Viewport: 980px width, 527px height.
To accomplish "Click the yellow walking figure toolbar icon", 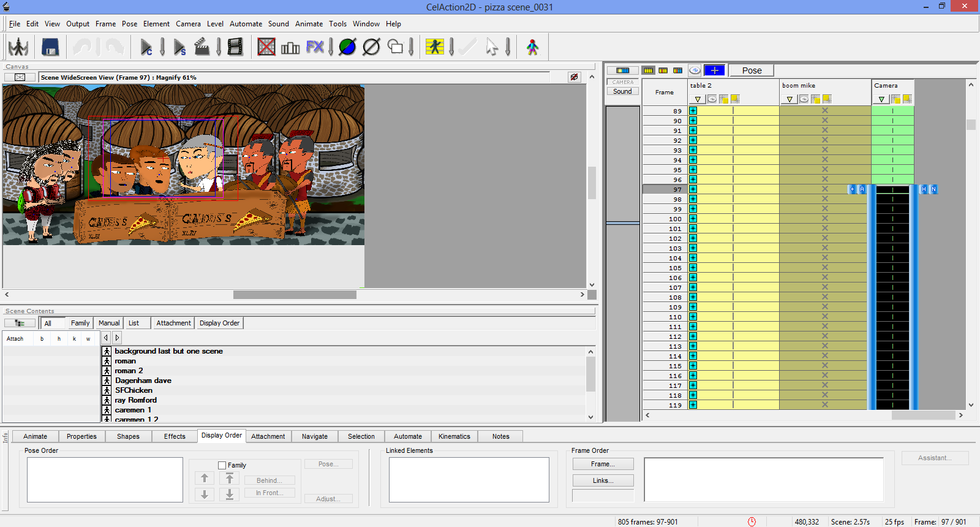I will (x=435, y=47).
